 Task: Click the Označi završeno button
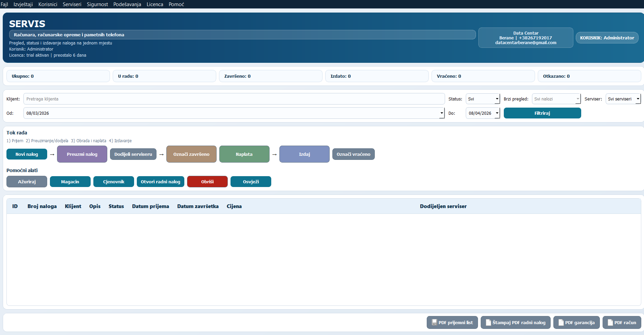pyautogui.click(x=191, y=154)
